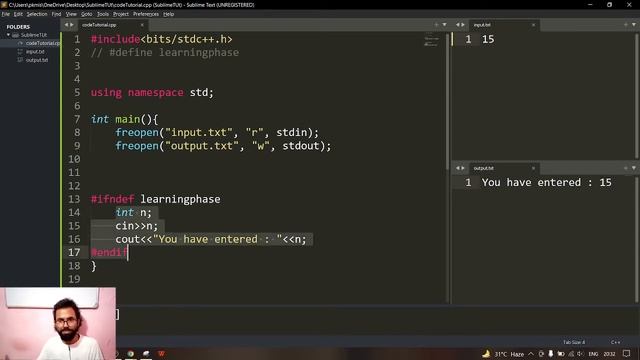The width and height of the screenshot is (640, 360).
Task: Click the '#ifndef learningphase' line
Action: (x=156, y=199)
